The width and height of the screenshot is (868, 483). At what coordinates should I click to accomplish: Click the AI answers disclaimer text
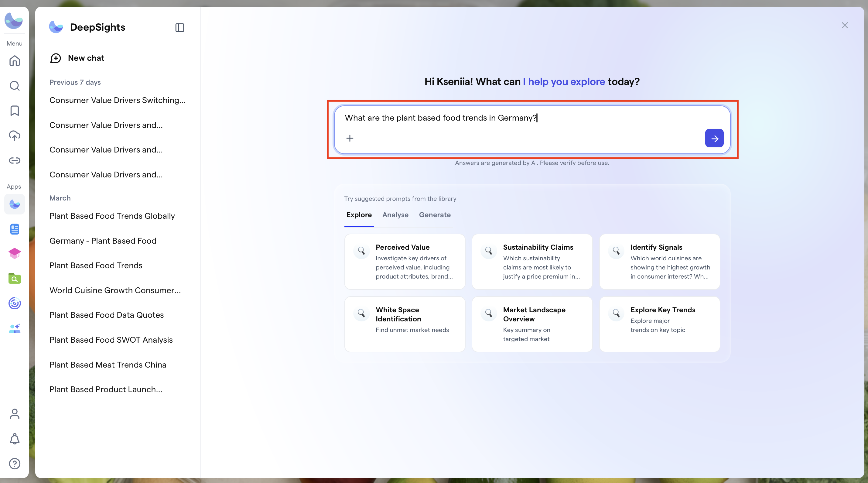(x=532, y=163)
